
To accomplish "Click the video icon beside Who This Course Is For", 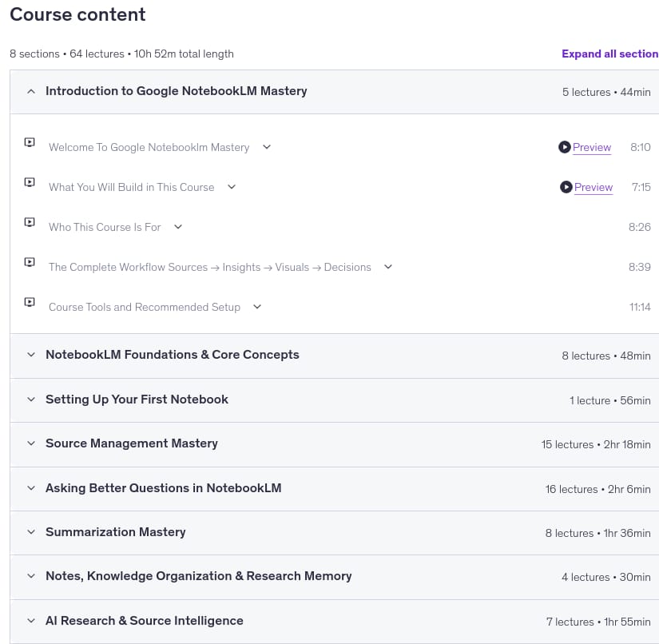I will pyautogui.click(x=30, y=222).
